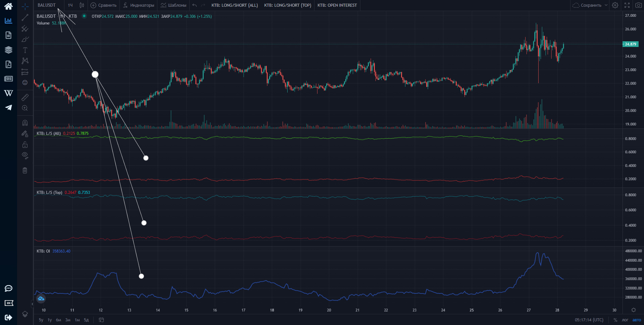Expand the Сохранить dropdown arrow

point(606,5)
